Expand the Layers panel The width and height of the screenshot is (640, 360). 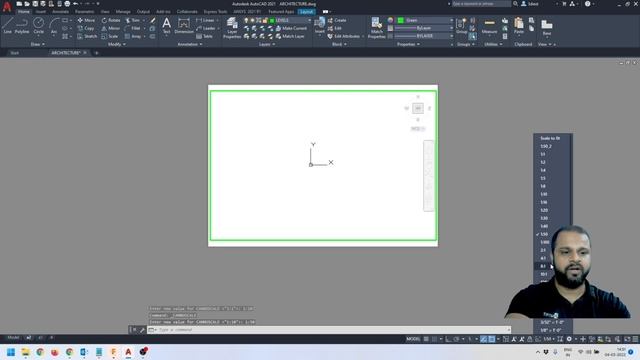[267, 44]
